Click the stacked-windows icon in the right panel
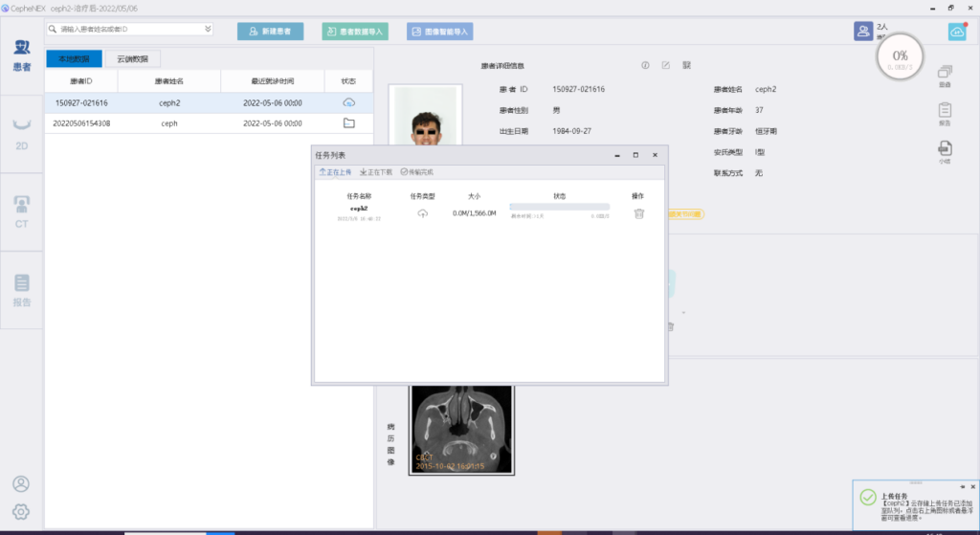Image resolution: width=980 pixels, height=535 pixels. point(945,71)
